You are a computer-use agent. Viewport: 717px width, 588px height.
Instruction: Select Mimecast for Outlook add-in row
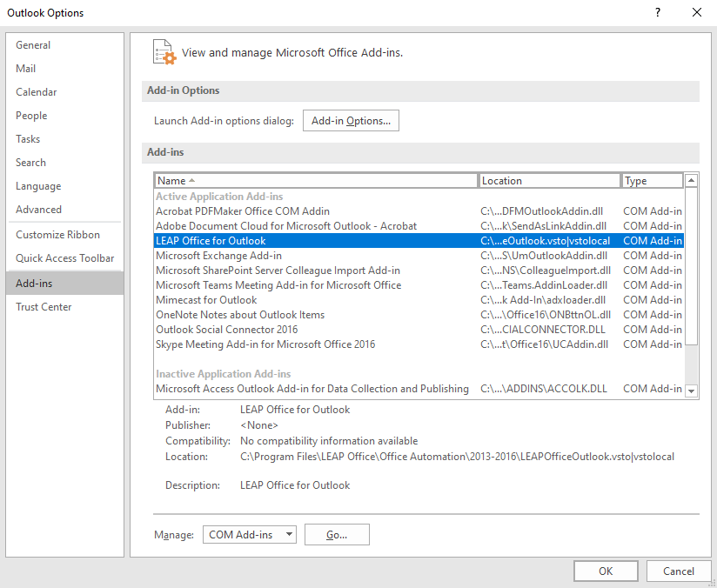coord(206,300)
